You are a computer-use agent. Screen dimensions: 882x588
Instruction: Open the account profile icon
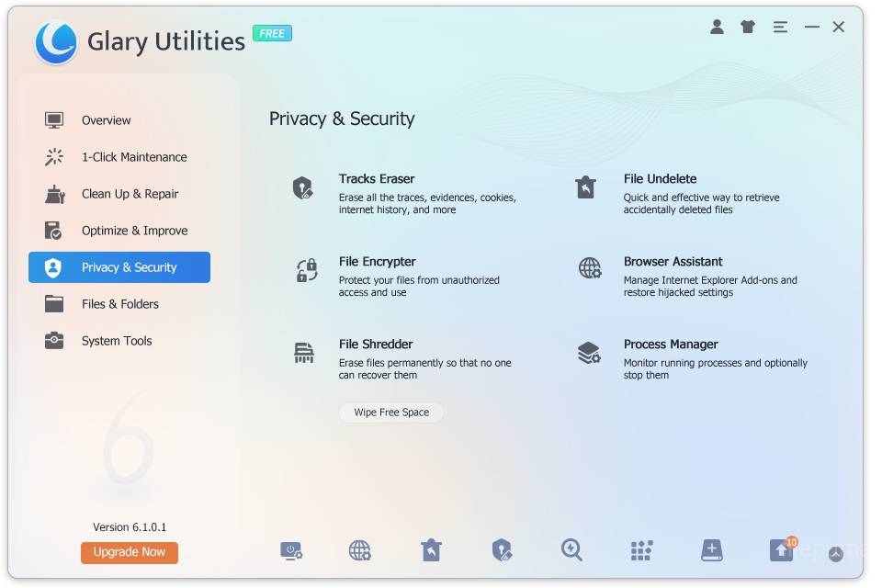tap(717, 27)
